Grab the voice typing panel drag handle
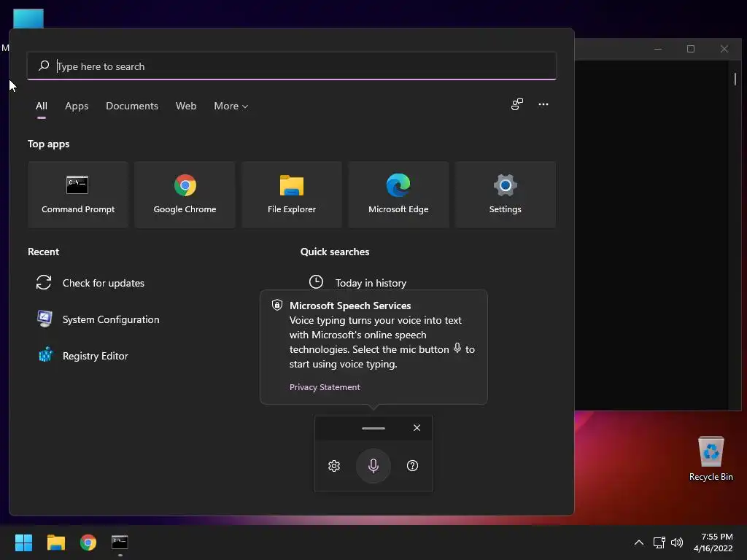 (373, 428)
